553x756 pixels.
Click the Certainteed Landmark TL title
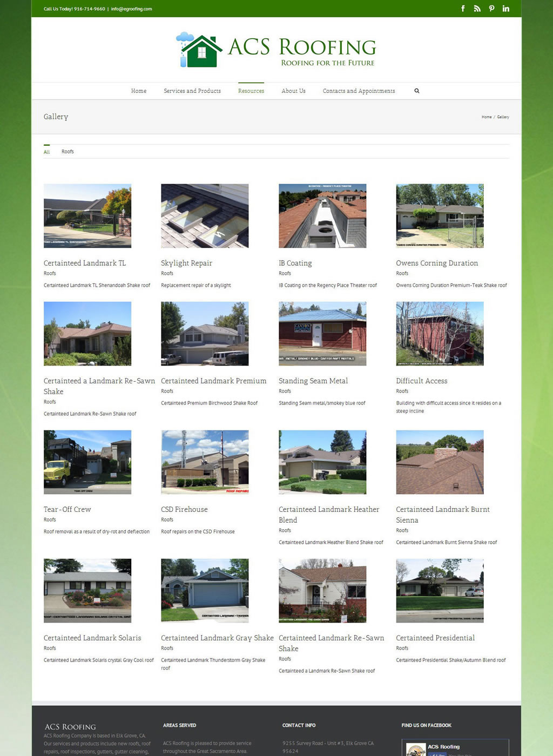85,263
